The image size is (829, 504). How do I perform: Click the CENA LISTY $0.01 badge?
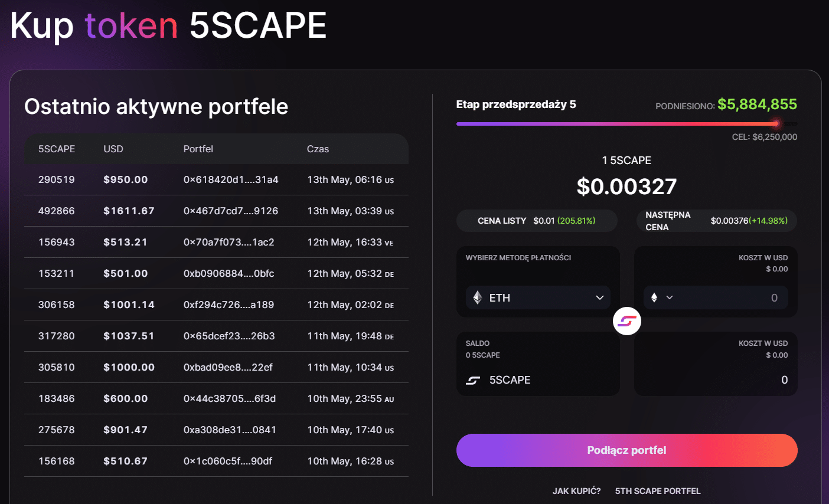(537, 221)
